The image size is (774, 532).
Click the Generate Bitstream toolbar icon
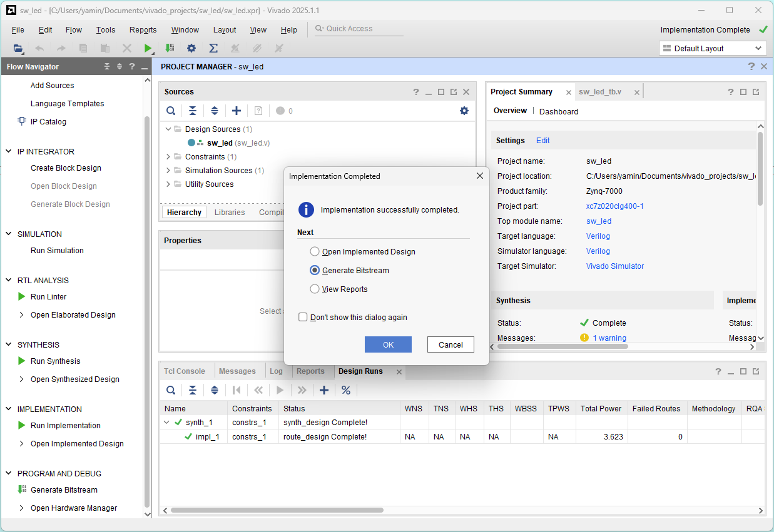pos(170,48)
